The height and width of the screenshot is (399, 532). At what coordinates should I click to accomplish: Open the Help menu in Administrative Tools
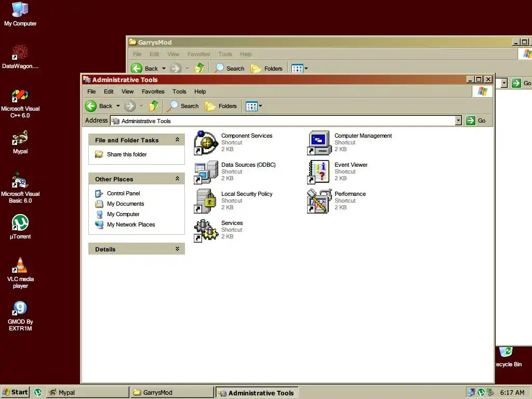pos(200,91)
